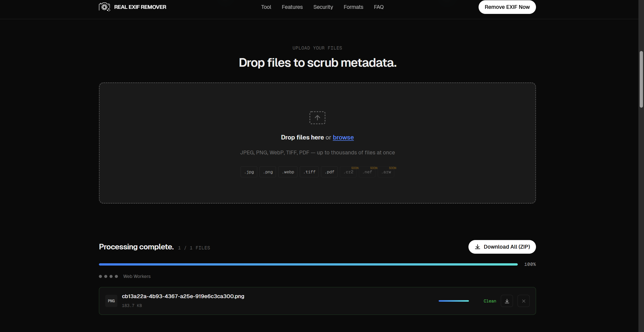Click the 100% progress percentage text

pyautogui.click(x=530, y=264)
